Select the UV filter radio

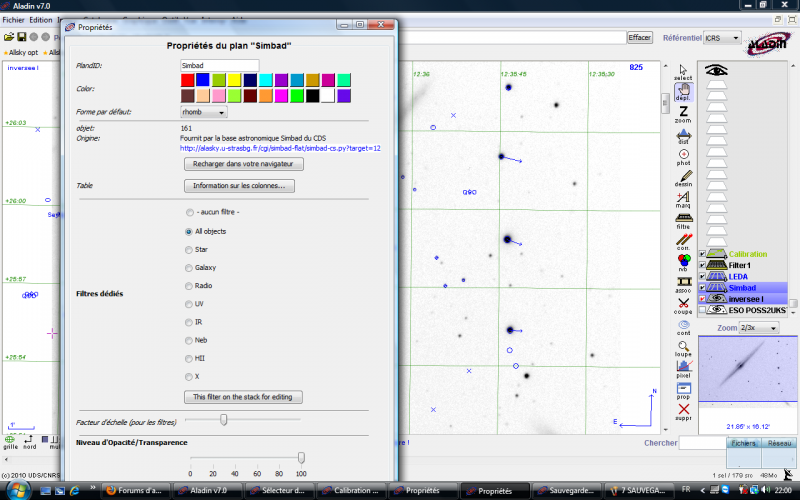pos(189,304)
